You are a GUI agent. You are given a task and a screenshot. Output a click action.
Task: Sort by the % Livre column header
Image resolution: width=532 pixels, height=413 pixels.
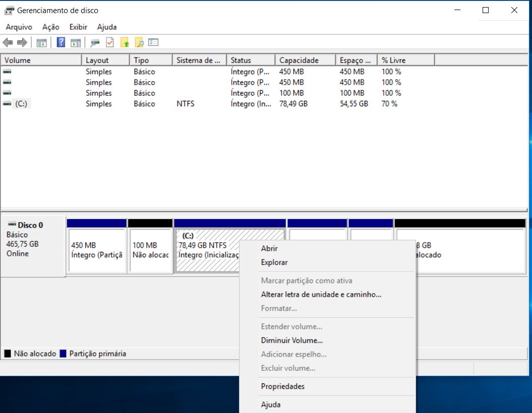tap(406, 60)
